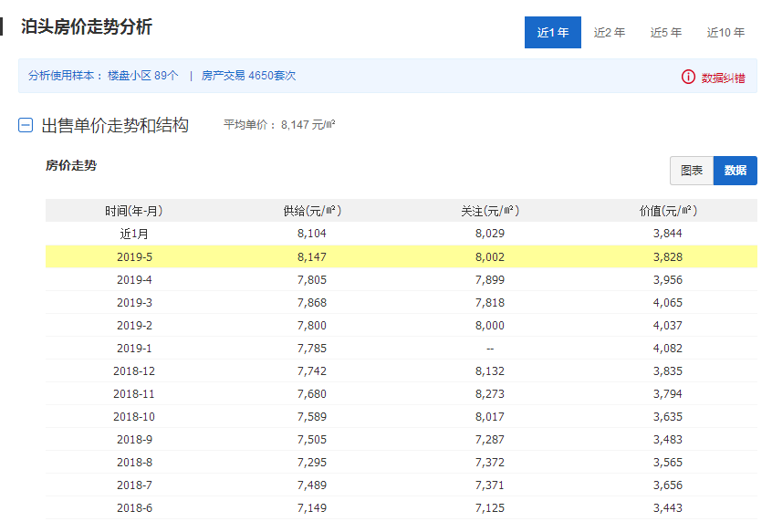
Task: Select the 近1年 time range tab
Action: point(552,33)
